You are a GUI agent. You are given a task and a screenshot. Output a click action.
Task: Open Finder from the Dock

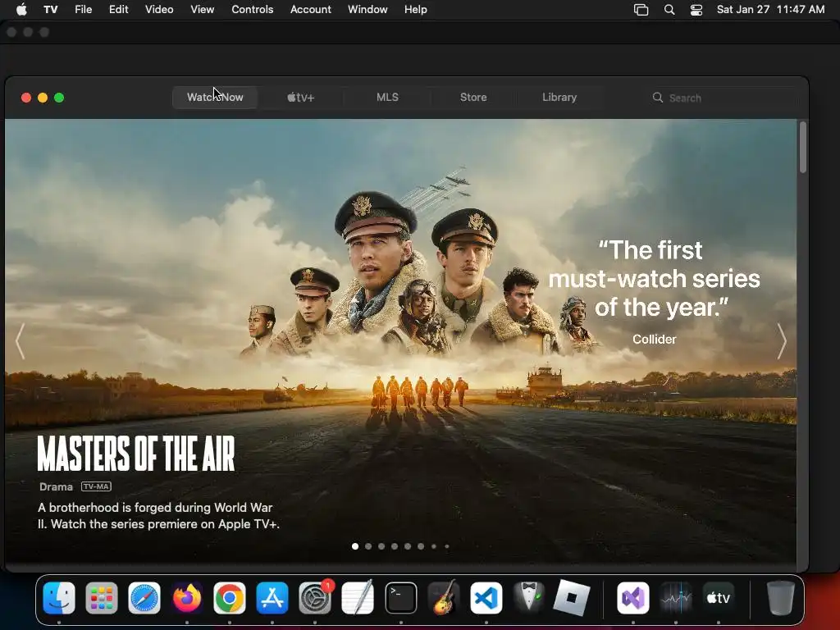tap(59, 598)
